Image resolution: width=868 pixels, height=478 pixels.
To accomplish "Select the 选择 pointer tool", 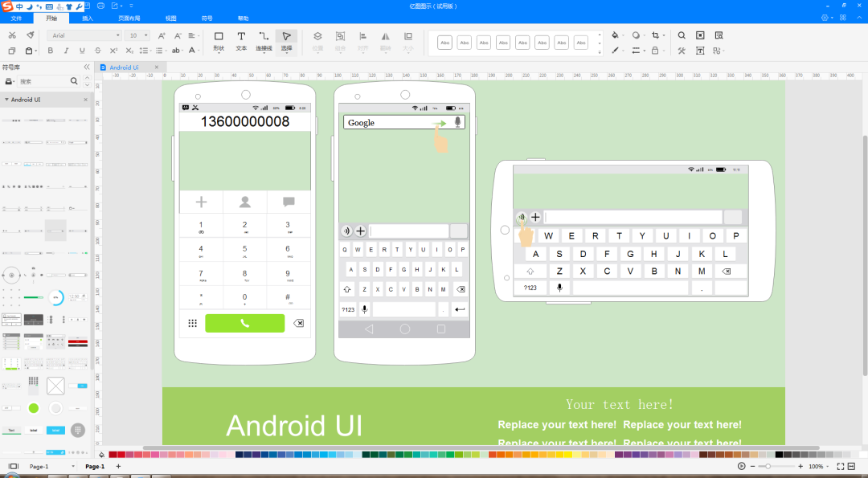I will 286,42.
